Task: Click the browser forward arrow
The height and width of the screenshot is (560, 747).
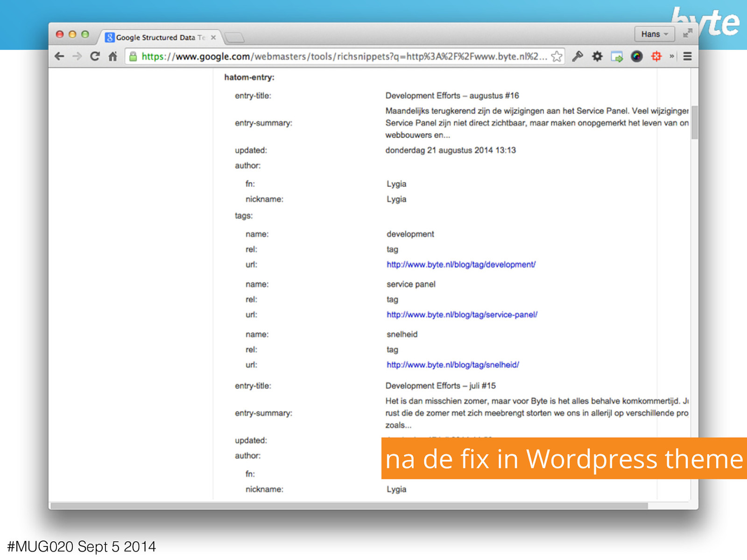Action: tap(77, 56)
